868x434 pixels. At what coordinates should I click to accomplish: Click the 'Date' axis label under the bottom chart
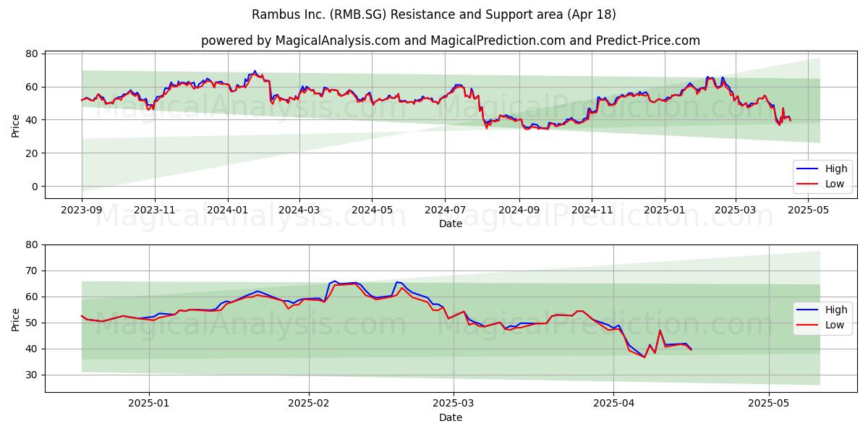451,417
